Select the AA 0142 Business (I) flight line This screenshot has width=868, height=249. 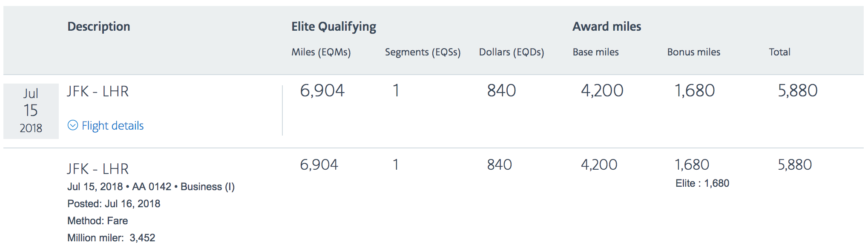pos(151,187)
